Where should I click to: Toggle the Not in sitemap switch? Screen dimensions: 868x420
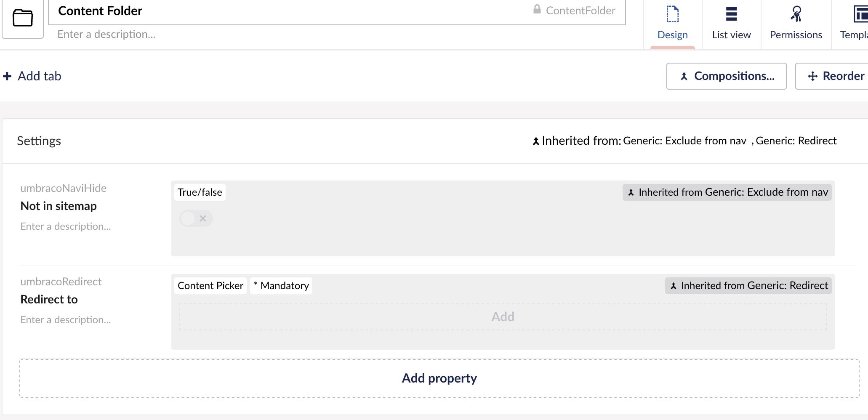pyautogui.click(x=196, y=218)
